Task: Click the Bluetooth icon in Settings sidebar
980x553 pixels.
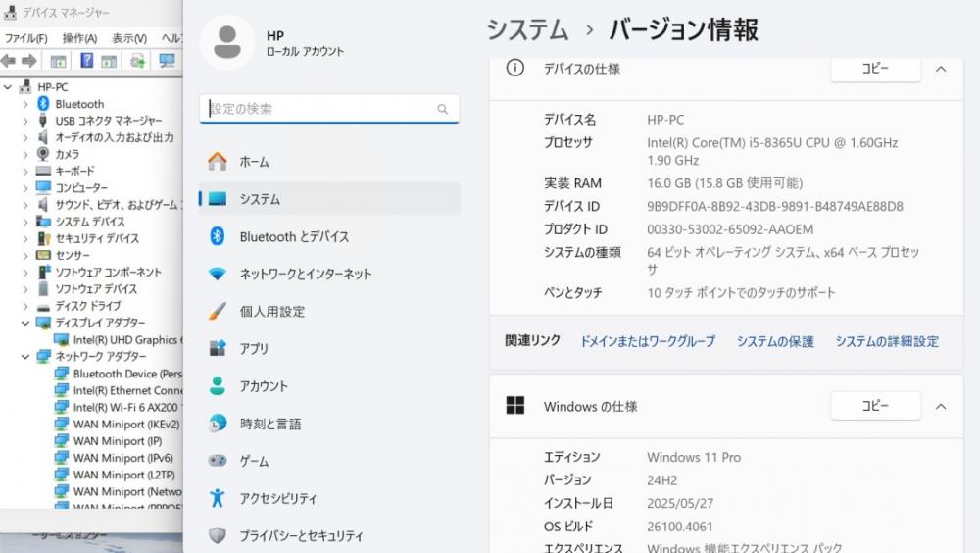Action: (217, 236)
